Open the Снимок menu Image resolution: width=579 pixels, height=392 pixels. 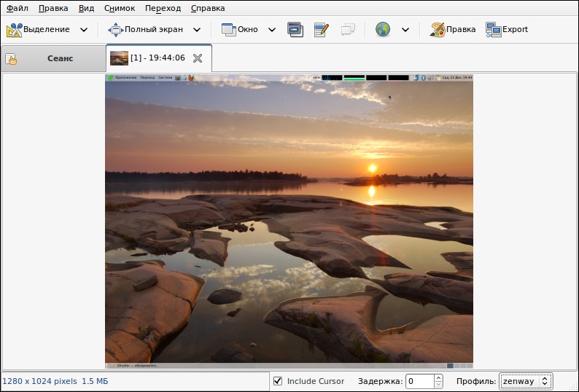coord(120,8)
